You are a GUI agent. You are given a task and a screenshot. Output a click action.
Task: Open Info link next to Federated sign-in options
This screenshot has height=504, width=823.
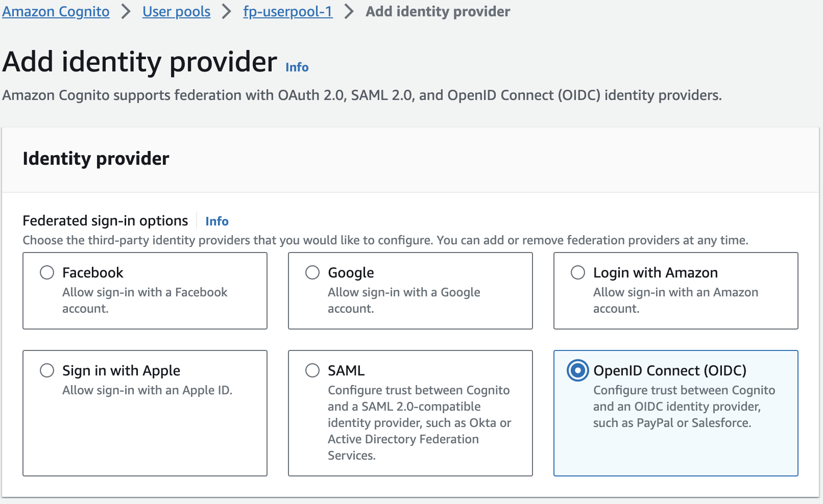tap(217, 221)
